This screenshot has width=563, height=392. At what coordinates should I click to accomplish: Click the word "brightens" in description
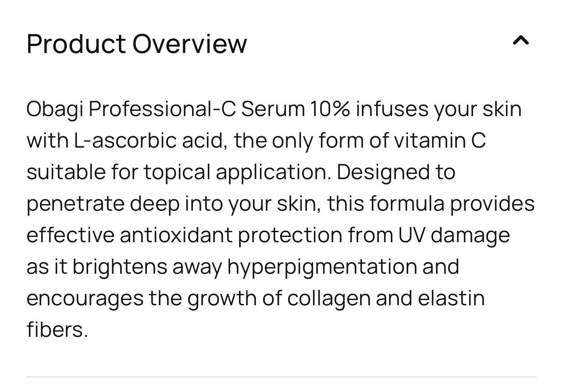[x=120, y=267]
